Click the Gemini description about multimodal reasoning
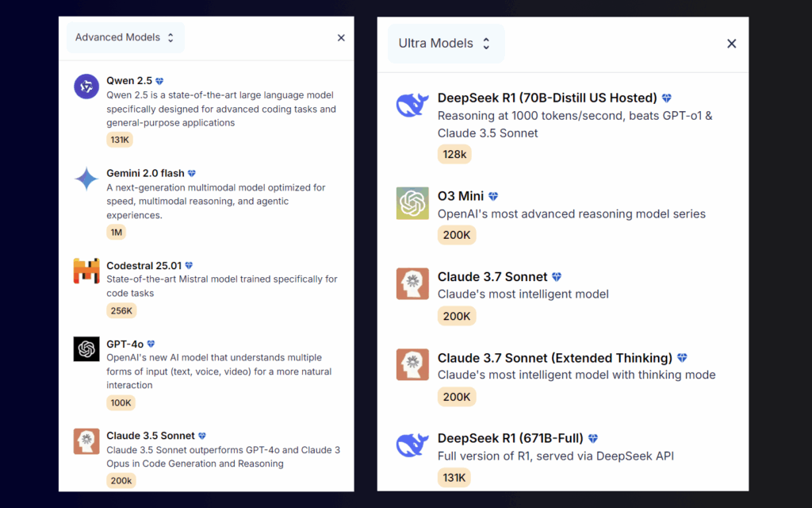 216,201
